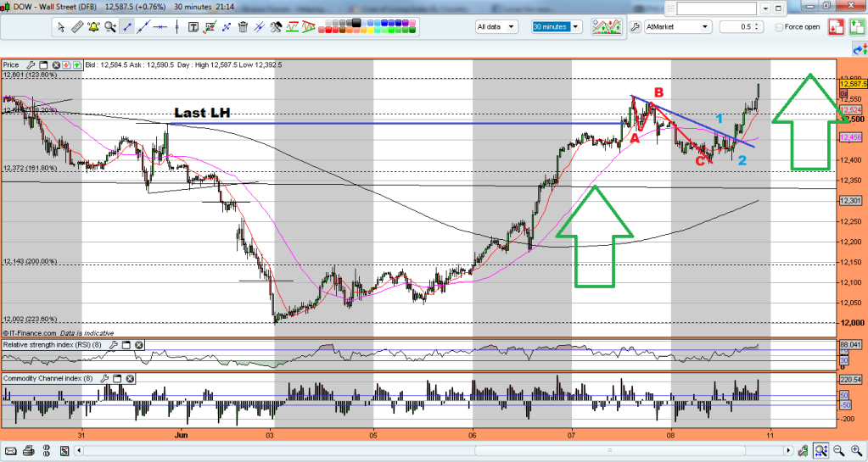Click the envelope email icon
Viewport: 868px width, 462px height.
[10, 451]
